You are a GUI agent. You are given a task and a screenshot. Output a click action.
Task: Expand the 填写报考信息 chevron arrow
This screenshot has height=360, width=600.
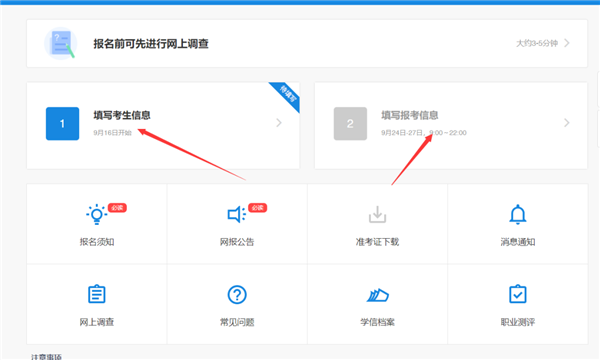tap(567, 123)
